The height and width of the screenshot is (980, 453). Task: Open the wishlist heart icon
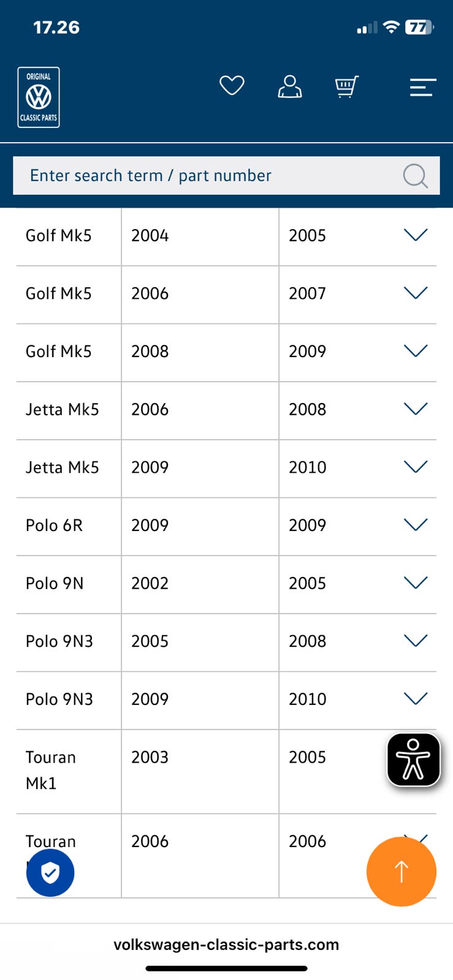pyautogui.click(x=232, y=86)
